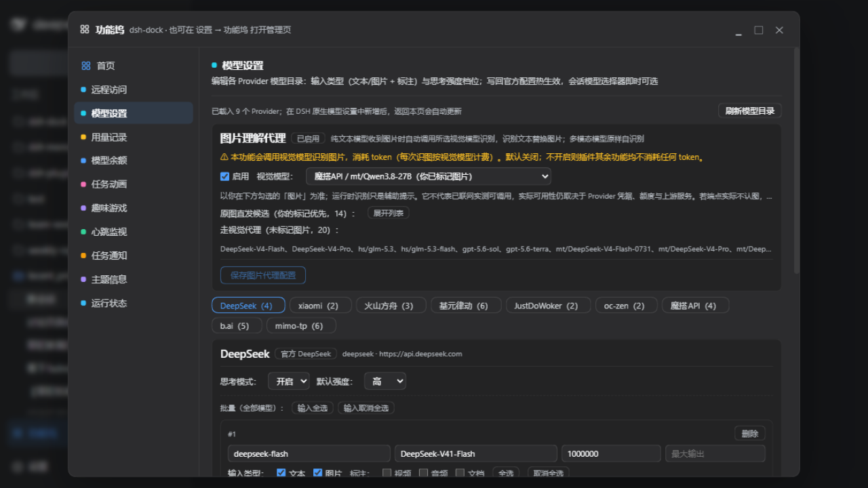868x488 pixels.
Task: Click the 官方 DeepSeek badge
Action: pyautogui.click(x=306, y=354)
